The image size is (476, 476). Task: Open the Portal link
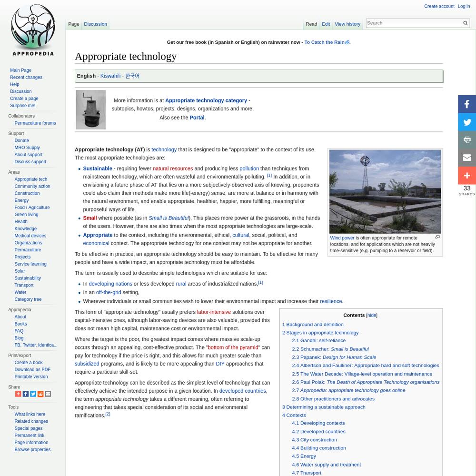pos(197,118)
